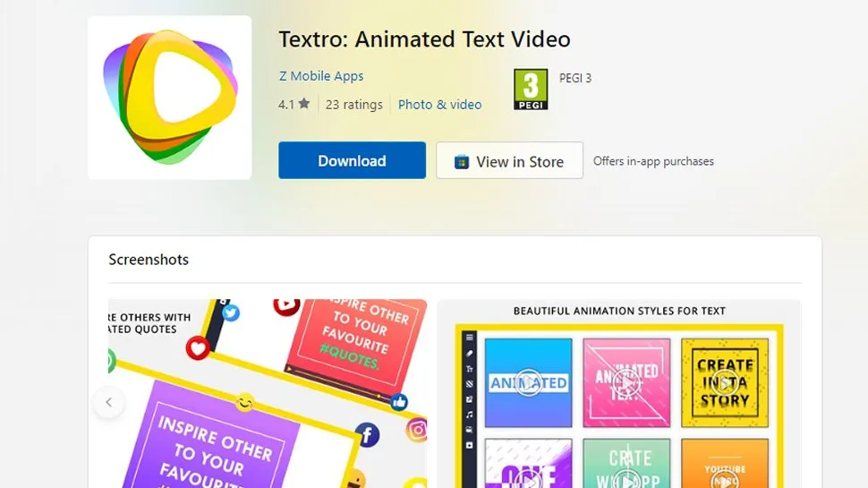
Task: Click the hamburger menu icon in app preview
Action: pyautogui.click(x=470, y=338)
